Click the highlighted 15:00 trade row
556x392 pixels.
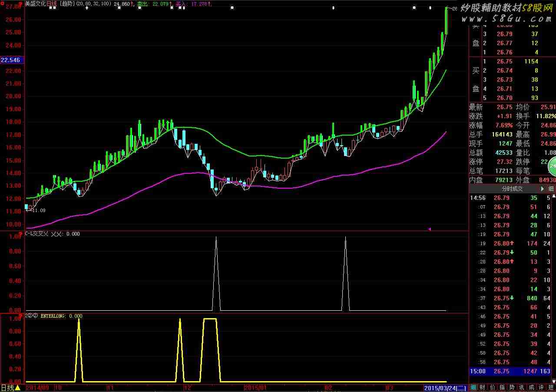(x=510, y=372)
